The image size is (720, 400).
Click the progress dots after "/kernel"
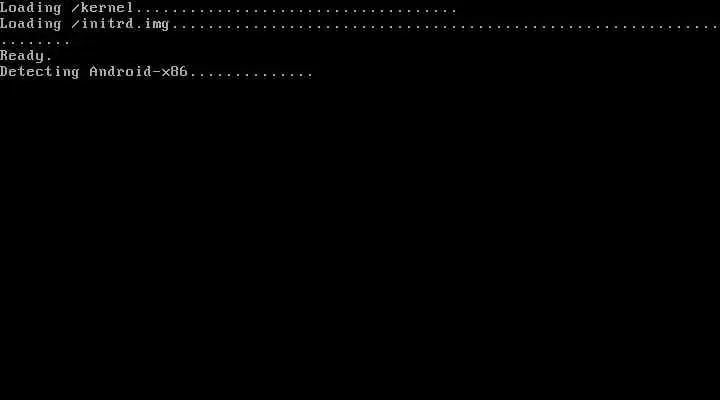pyautogui.click(x=296, y=10)
